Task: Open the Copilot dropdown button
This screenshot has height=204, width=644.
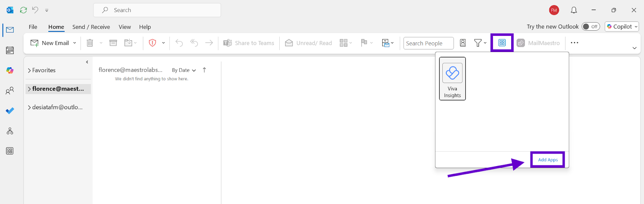Action: 622,27
